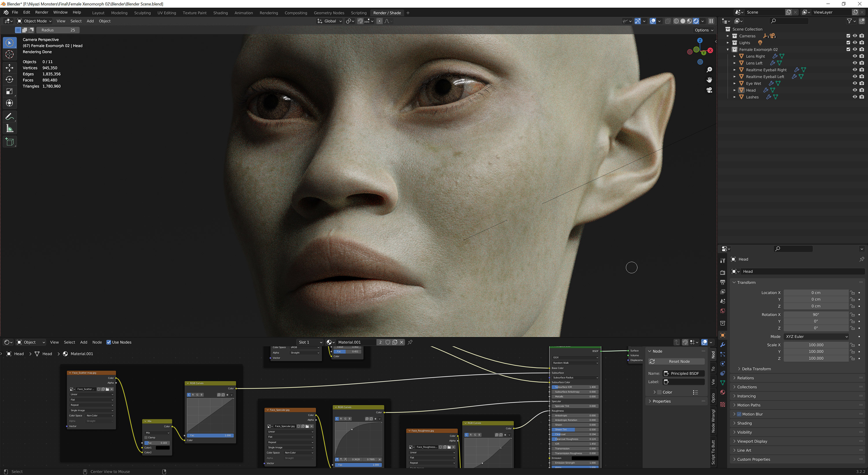Open the Render menu in the top bar

42,12
